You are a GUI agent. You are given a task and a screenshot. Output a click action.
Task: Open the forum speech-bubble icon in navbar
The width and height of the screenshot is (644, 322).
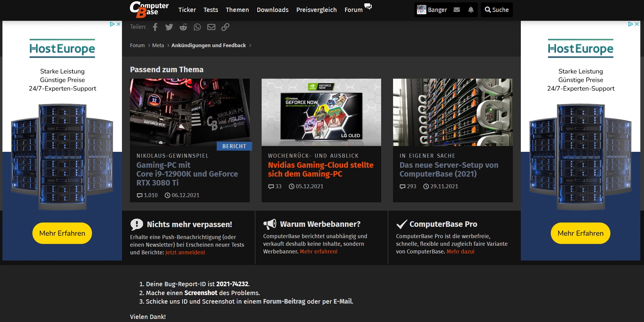(x=368, y=6)
